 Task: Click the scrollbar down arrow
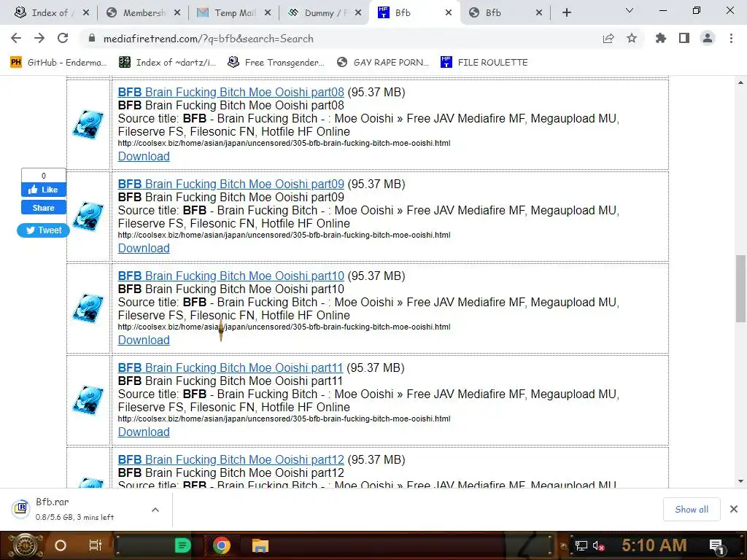740,481
